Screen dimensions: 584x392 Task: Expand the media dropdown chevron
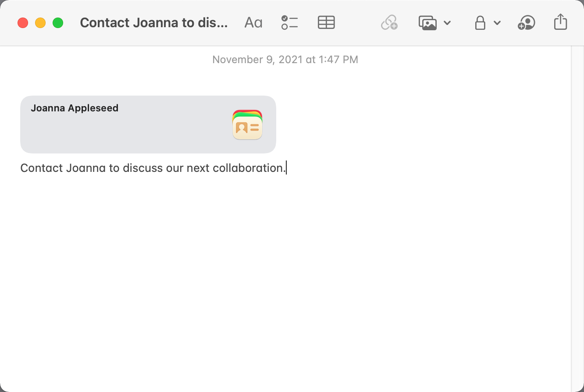coord(447,23)
